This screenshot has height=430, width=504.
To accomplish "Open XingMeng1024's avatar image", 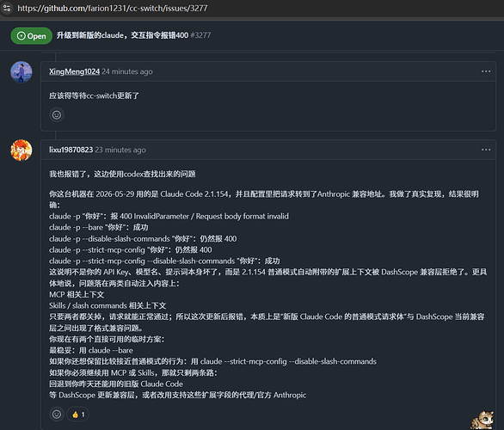I will (22, 72).
